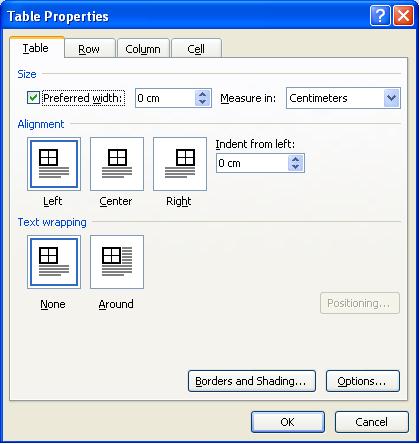
Task: Switch to the Row tab
Action: 89,49
